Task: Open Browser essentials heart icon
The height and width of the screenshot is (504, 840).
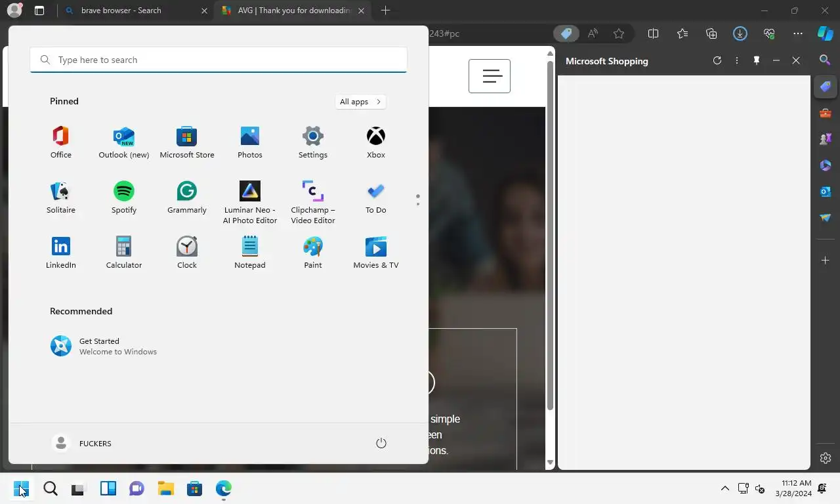Action: 769,33
